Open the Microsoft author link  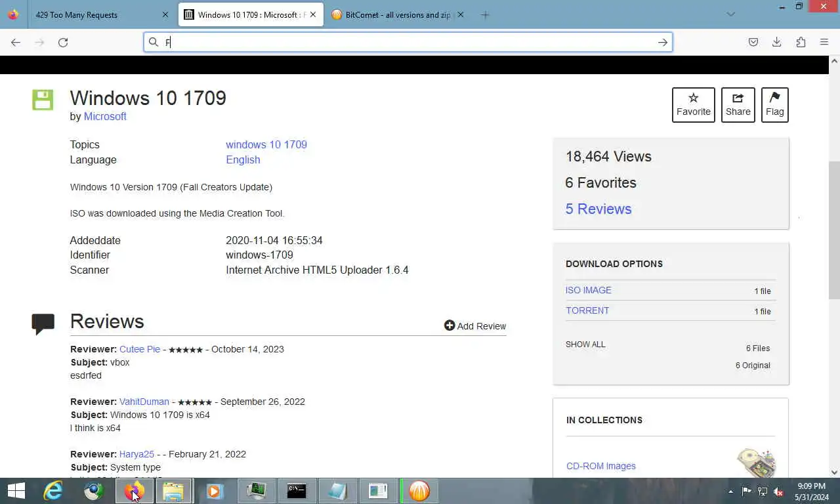105,116
